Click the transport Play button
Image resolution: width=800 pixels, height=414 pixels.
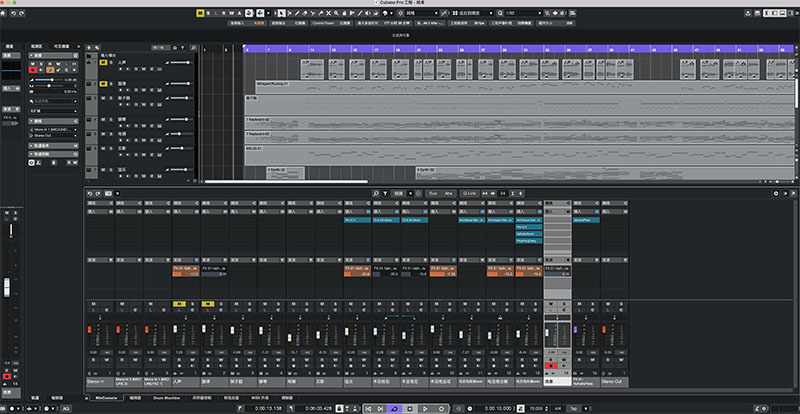[425, 409]
